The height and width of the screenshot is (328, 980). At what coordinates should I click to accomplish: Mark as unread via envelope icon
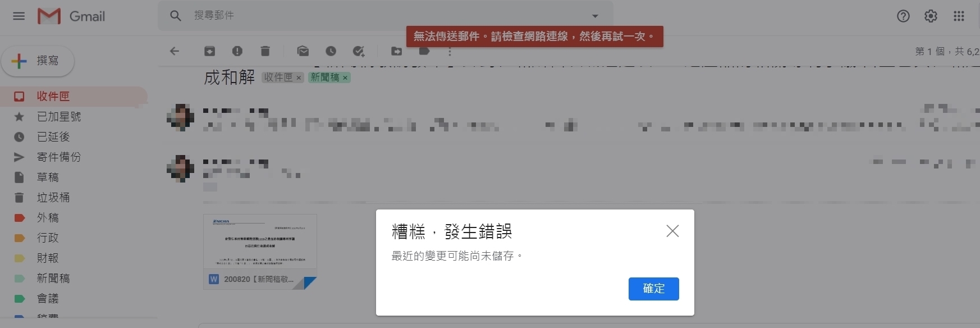point(303,51)
